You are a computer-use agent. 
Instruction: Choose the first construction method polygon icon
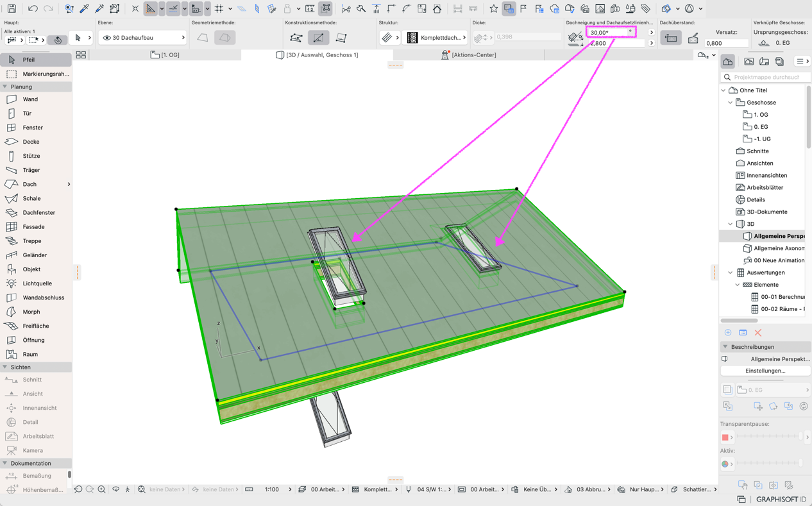[296, 38]
